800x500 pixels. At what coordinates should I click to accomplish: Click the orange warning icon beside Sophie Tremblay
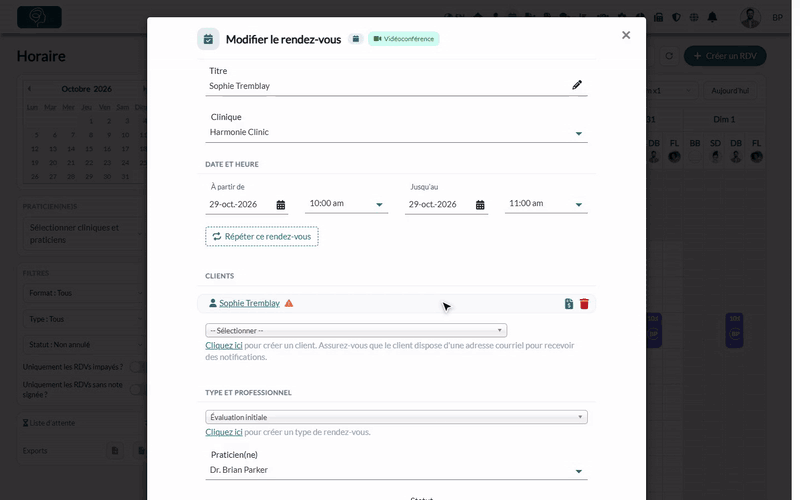click(x=289, y=303)
